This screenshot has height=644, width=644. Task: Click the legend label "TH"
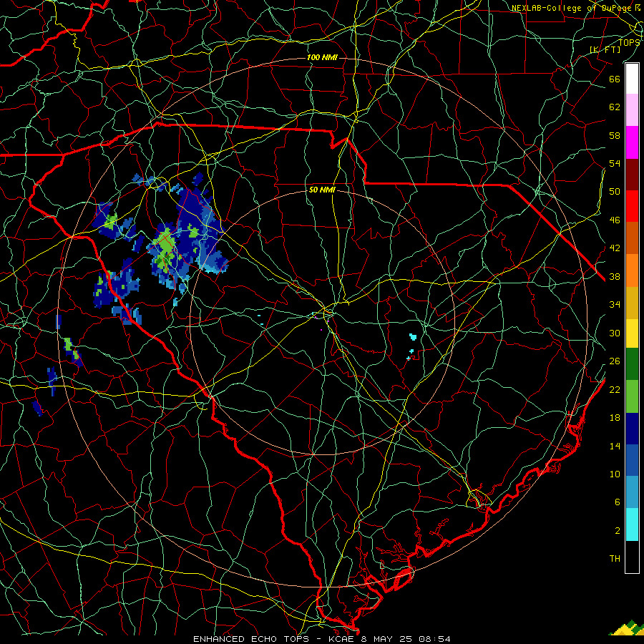coord(615,559)
